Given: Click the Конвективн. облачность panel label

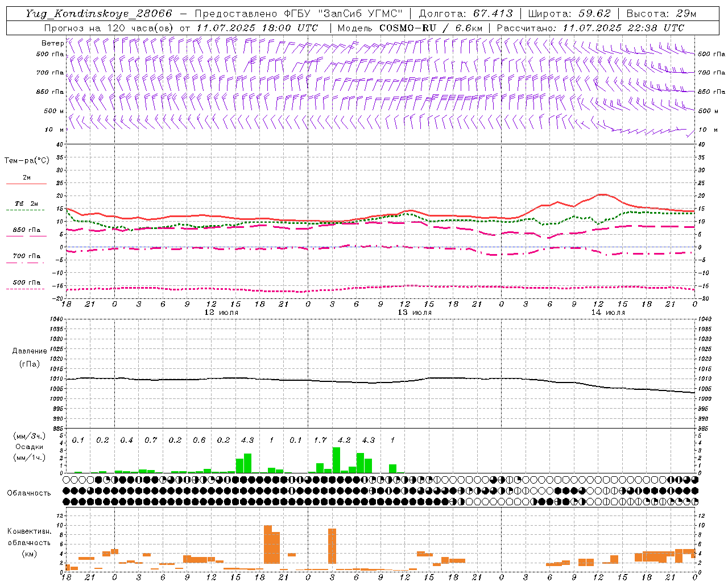Looking at the screenshot, I should coord(29,537).
